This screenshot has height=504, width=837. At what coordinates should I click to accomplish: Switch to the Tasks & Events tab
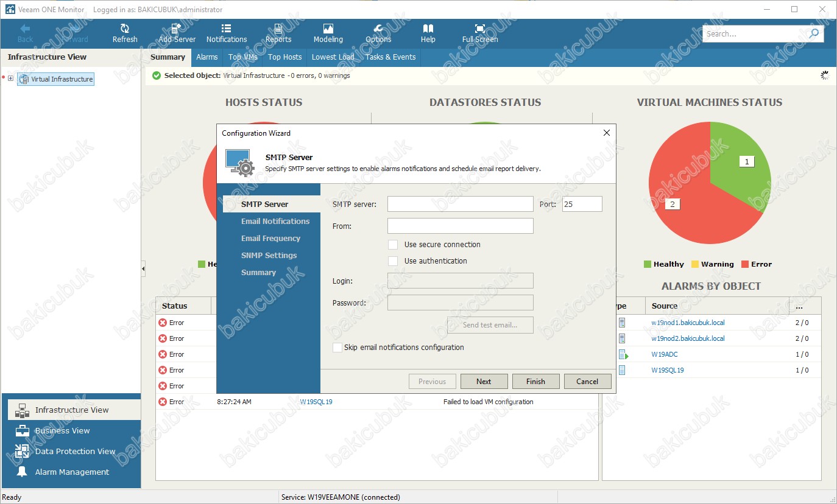(390, 57)
